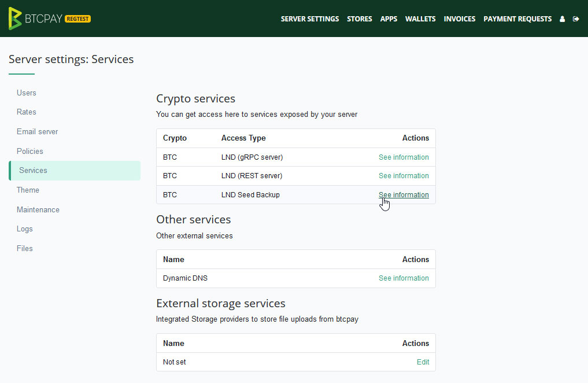The image size is (588, 383).
Task: Navigate to the Apps section
Action: pos(389,19)
